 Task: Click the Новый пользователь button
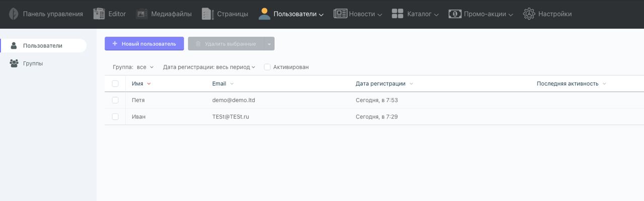point(144,44)
